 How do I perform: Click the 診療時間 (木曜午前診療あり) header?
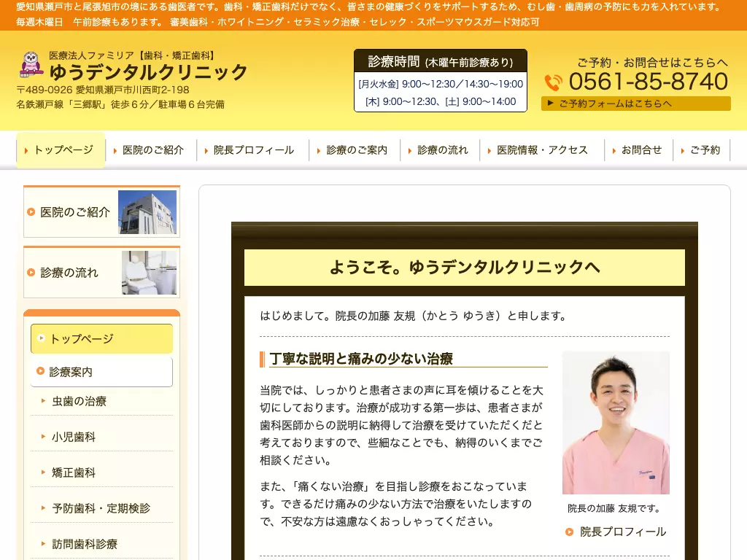(x=441, y=61)
